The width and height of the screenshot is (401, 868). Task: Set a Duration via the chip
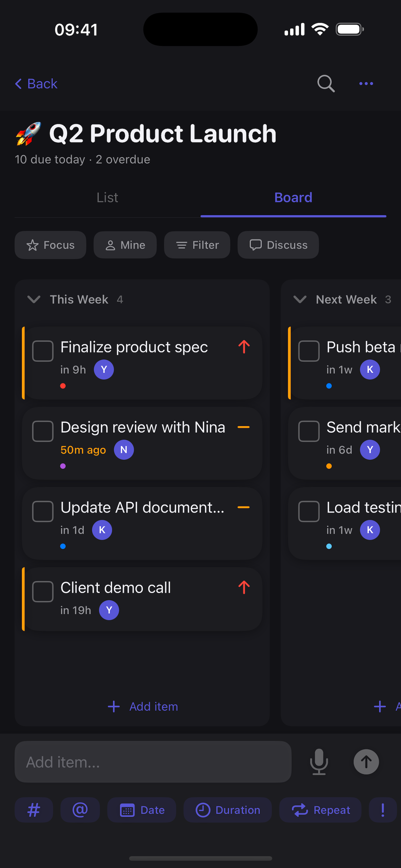click(x=228, y=810)
